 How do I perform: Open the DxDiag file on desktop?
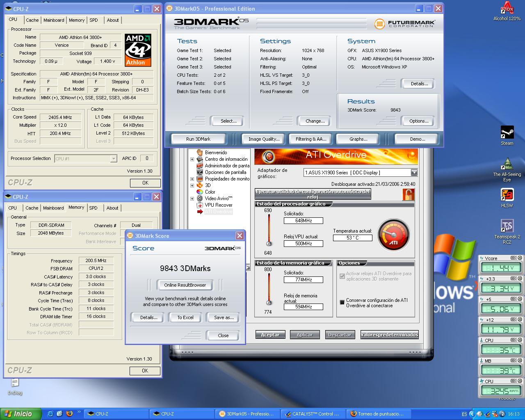pos(15,383)
